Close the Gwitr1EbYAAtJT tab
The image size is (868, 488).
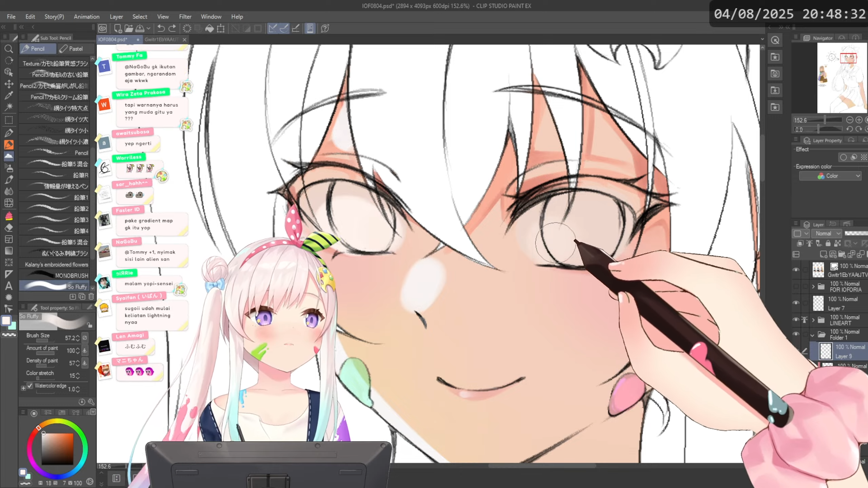pyautogui.click(x=184, y=40)
